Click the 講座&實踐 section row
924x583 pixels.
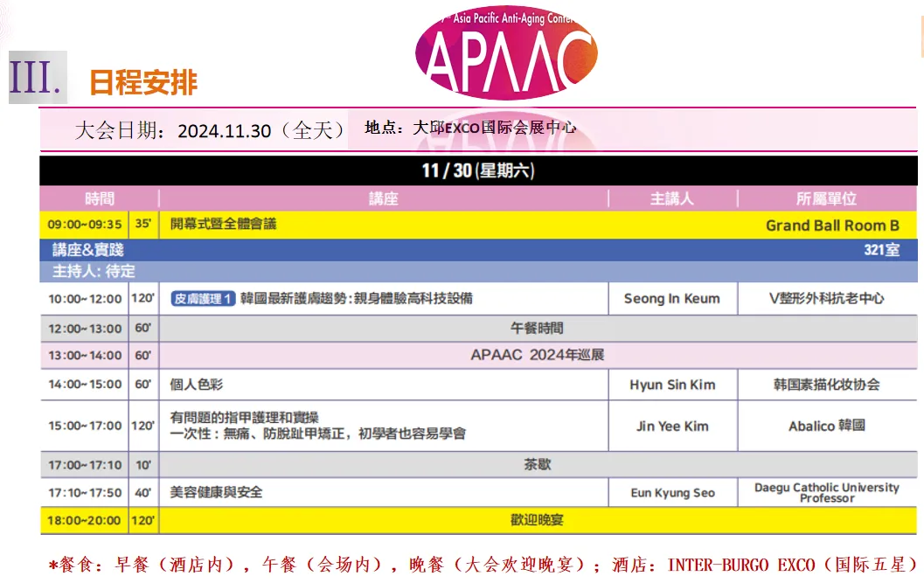tap(478, 250)
